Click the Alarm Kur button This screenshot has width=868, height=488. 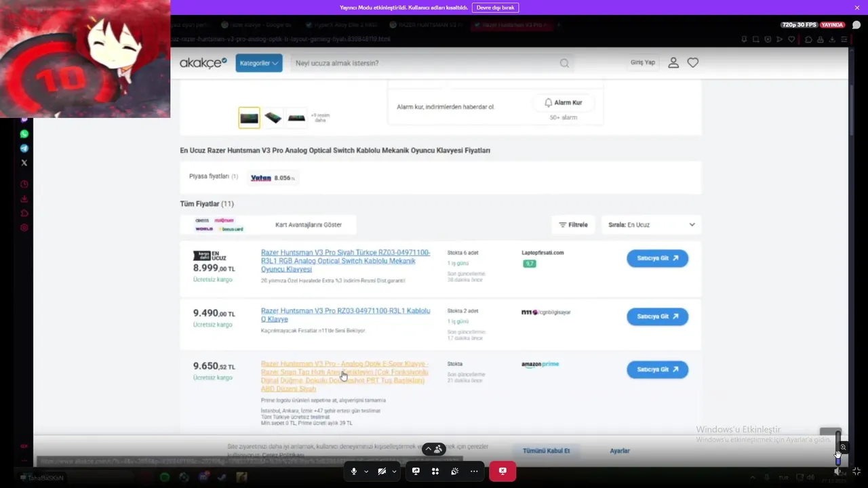click(563, 102)
